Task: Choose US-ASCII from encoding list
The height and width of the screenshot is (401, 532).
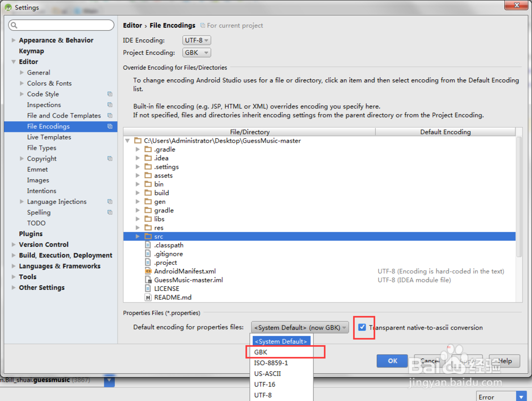Action: point(281,373)
